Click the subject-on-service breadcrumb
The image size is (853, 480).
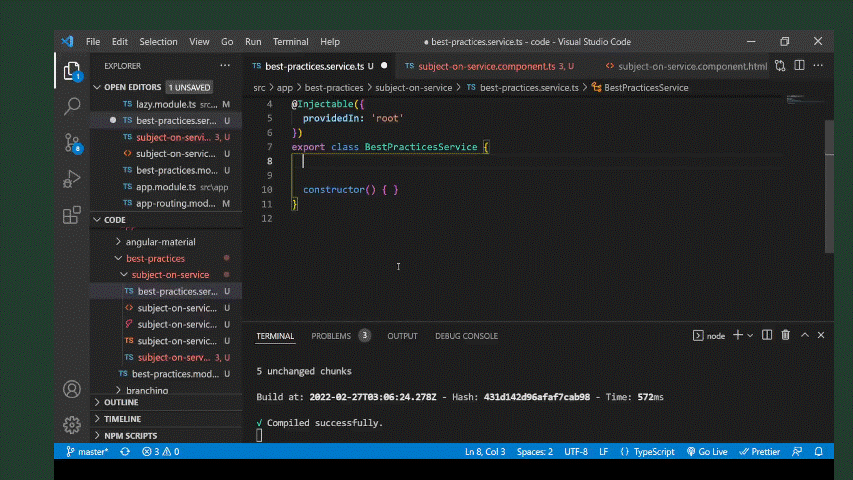(413, 88)
